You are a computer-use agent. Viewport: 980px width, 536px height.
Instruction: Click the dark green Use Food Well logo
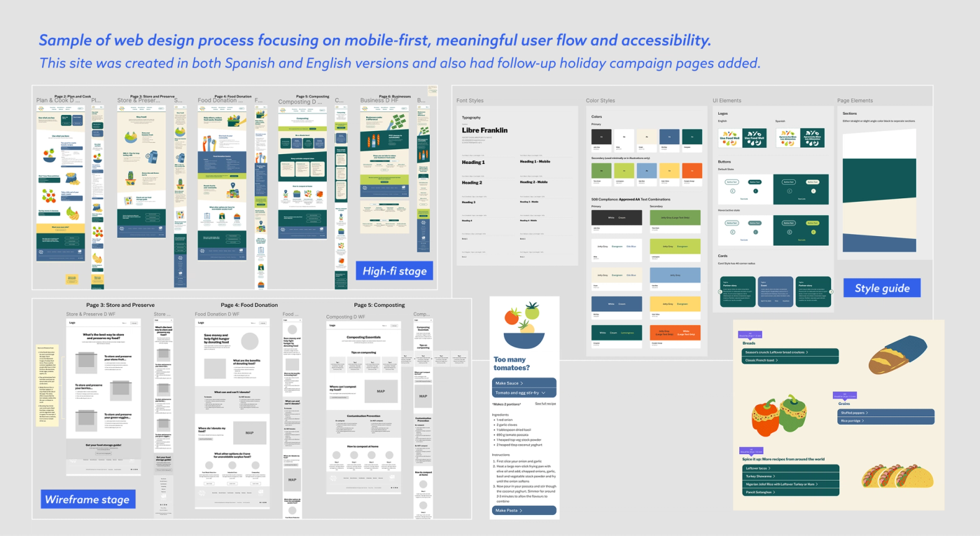click(754, 139)
